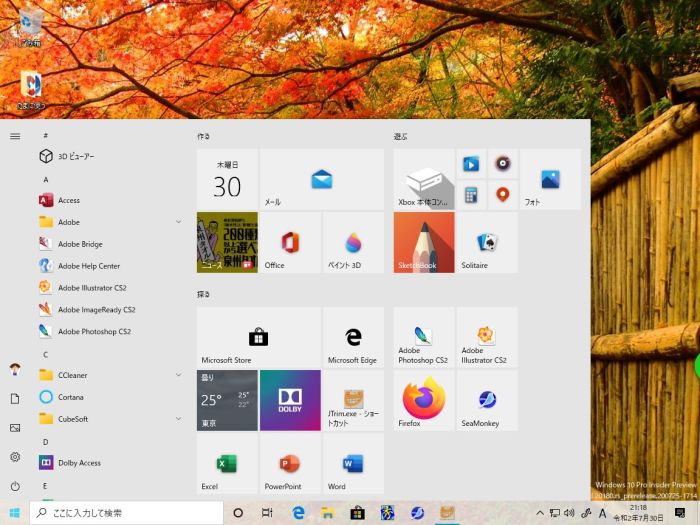Open the Dolby tile

290,400
